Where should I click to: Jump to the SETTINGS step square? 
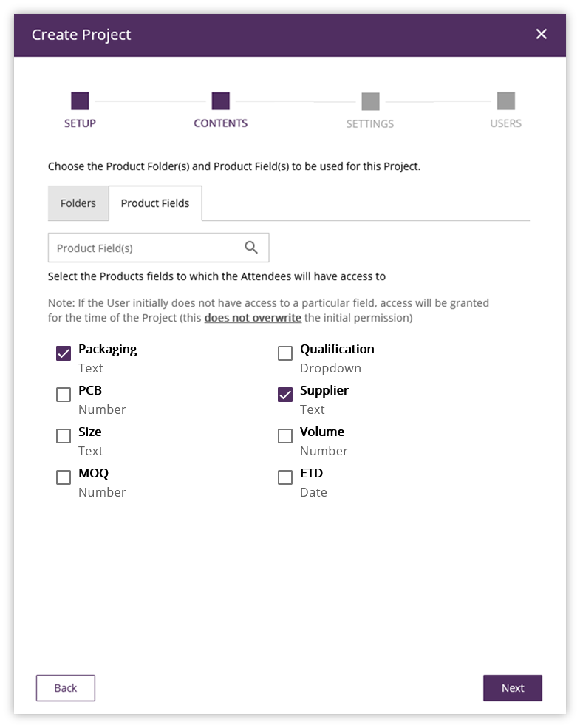370,101
